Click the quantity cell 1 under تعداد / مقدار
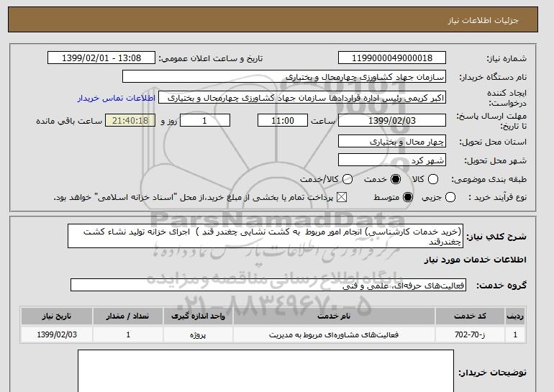 point(128,334)
